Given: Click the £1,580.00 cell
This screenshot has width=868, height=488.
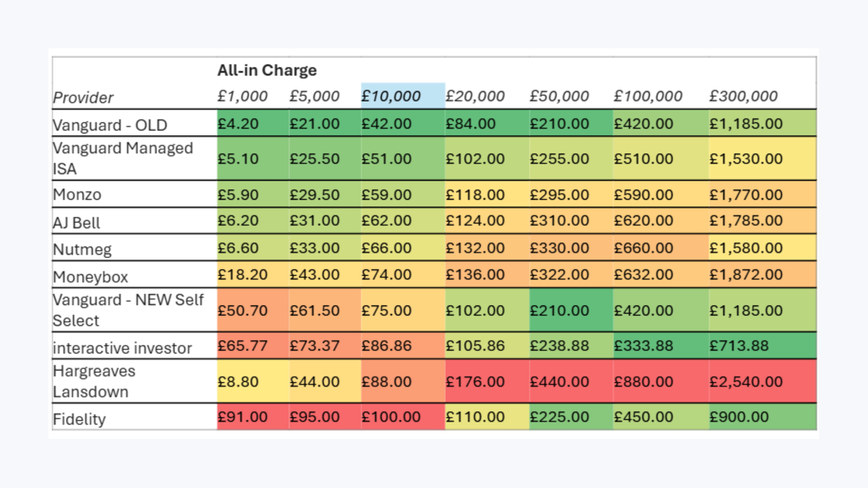Looking at the screenshot, I should click(763, 248).
